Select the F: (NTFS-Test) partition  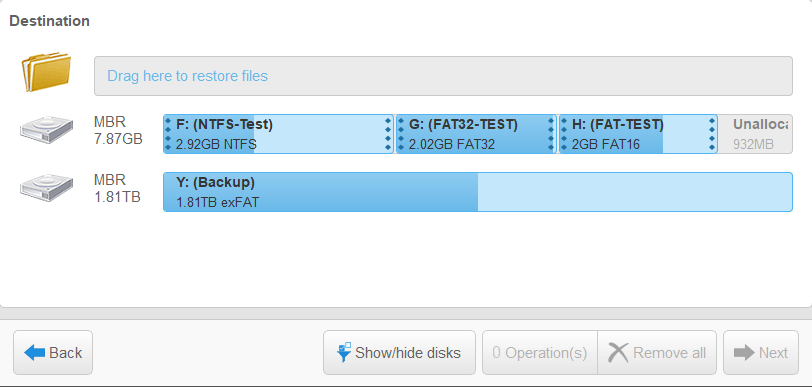tap(278, 134)
